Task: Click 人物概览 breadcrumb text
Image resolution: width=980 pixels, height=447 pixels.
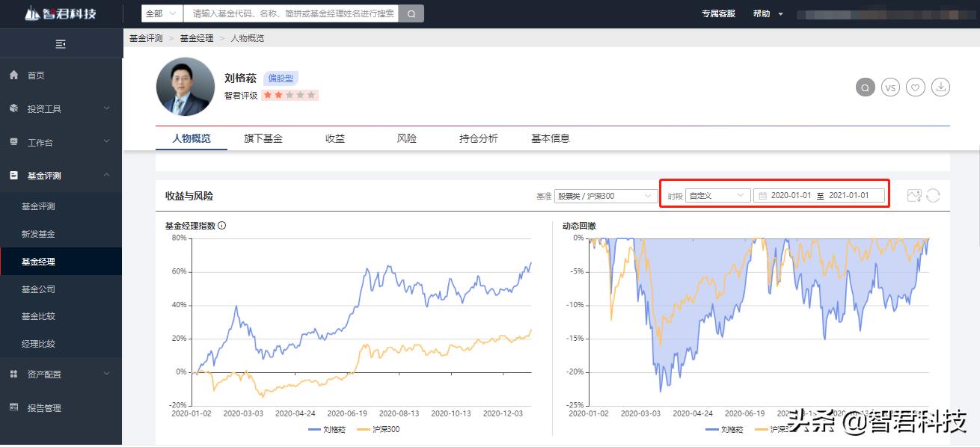Action: click(247, 37)
